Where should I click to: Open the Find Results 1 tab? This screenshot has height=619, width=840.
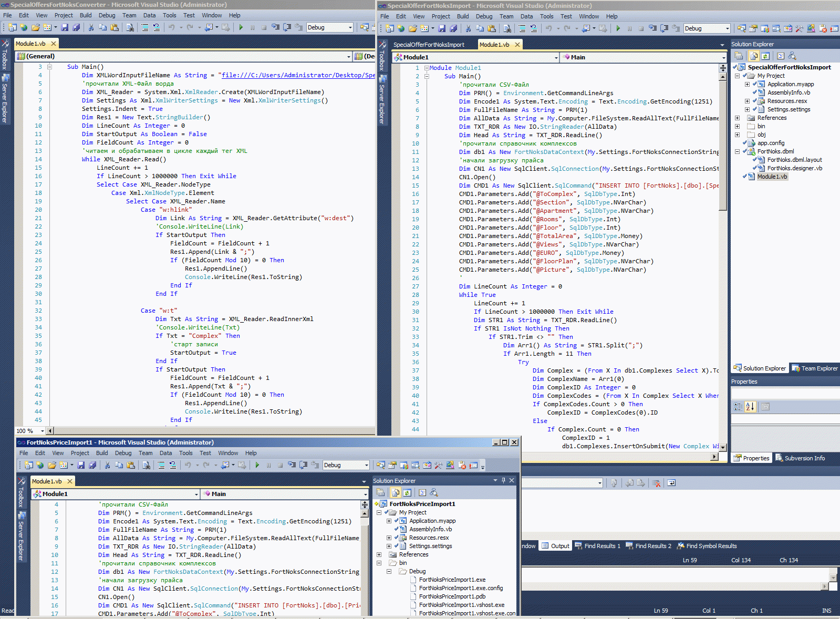[597, 546]
